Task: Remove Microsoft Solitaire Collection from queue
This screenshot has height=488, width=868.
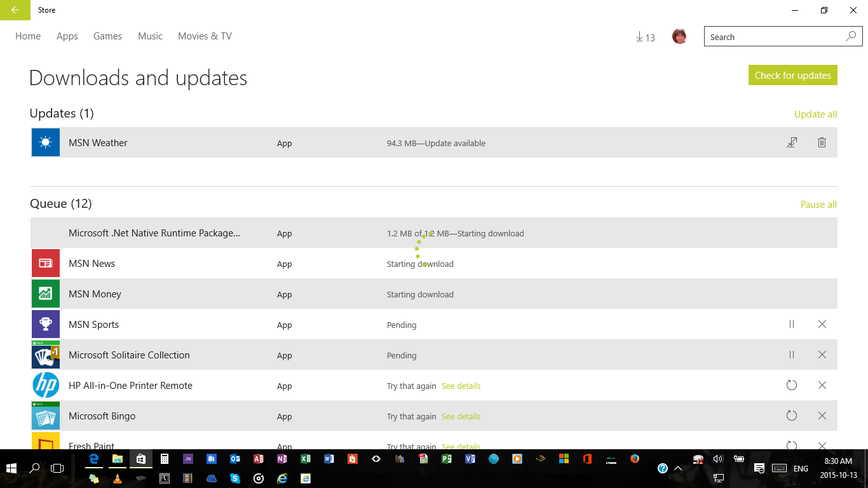Action: click(822, 355)
